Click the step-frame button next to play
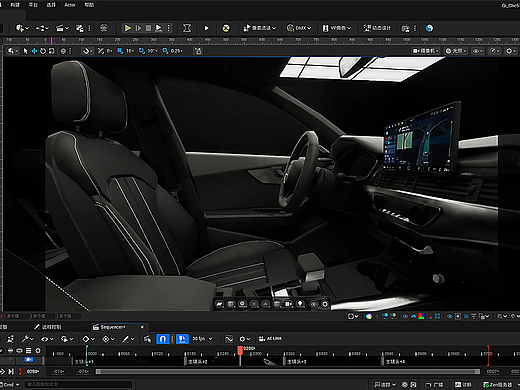Screen dimensions: 520x390 (138, 28)
